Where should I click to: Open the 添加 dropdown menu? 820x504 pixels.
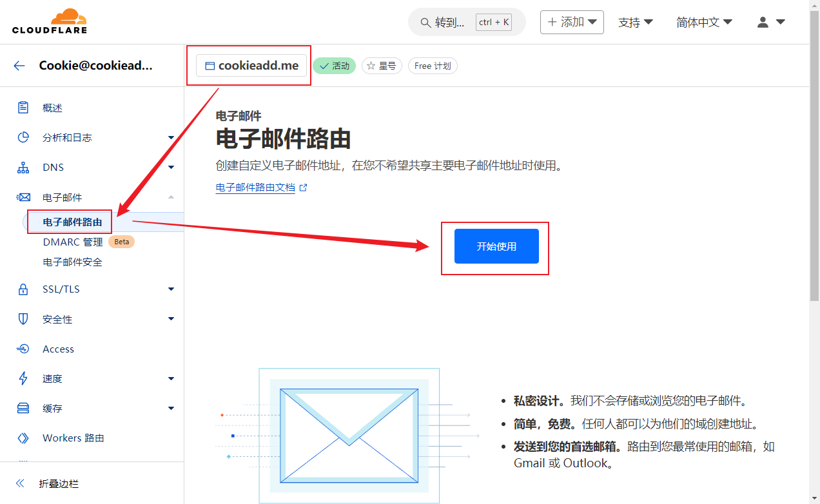(572, 22)
